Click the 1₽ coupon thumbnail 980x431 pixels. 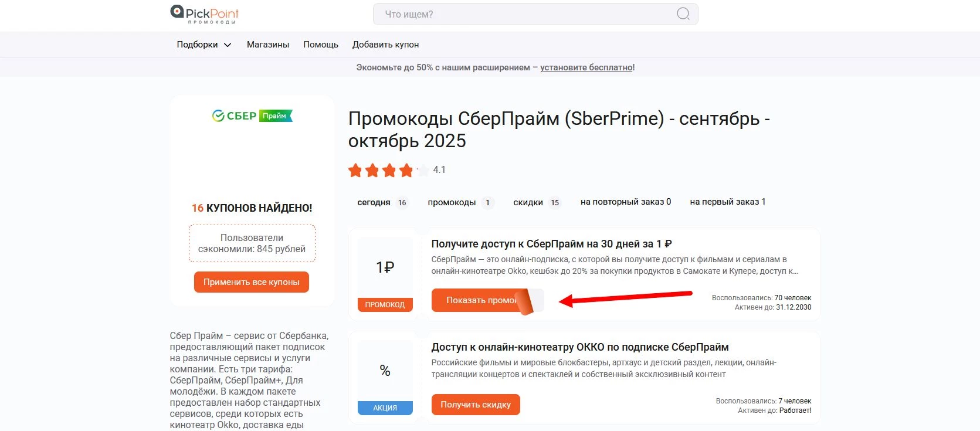385,267
